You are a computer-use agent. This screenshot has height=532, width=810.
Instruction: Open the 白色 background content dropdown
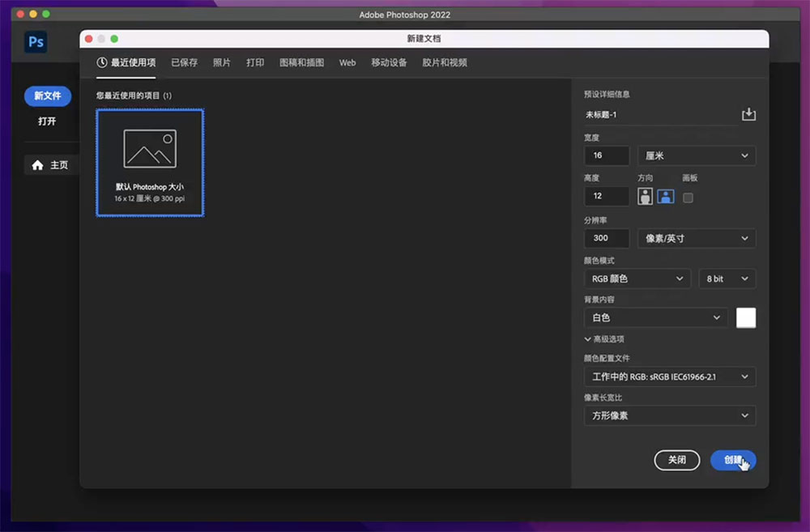[656, 317]
